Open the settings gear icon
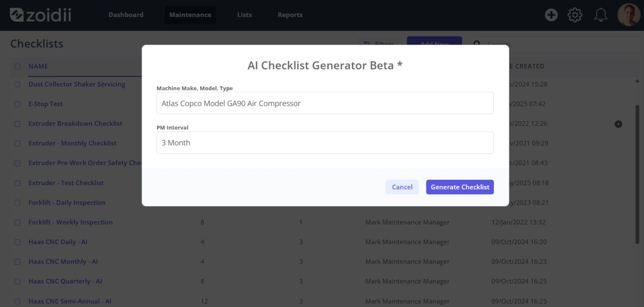Screen dimensions: 644x307 click(x=575, y=15)
